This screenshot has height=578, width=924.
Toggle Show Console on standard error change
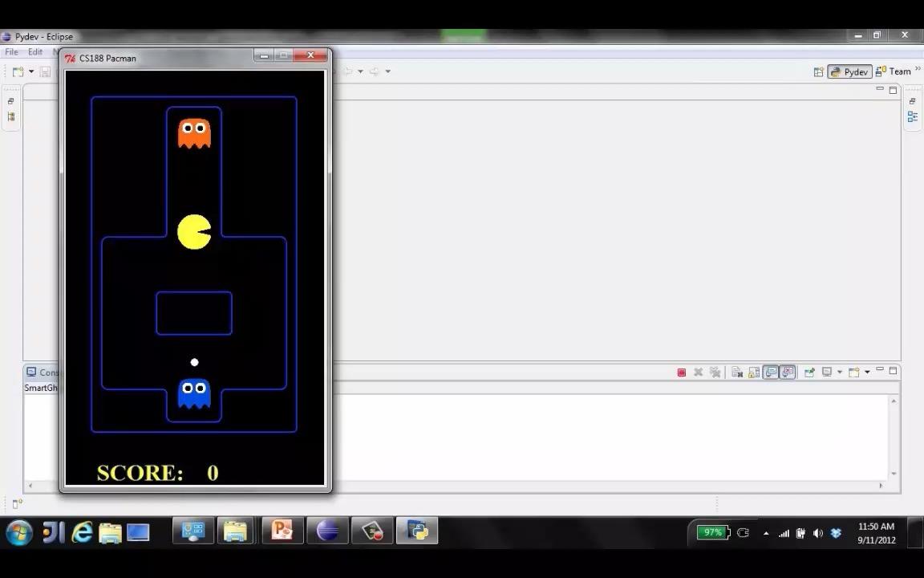coord(788,372)
